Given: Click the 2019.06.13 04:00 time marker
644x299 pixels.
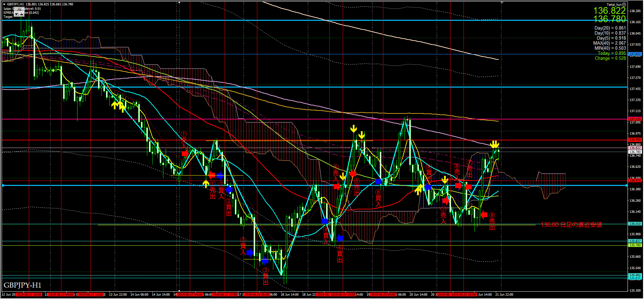Looking at the screenshot, I should point(61,295).
